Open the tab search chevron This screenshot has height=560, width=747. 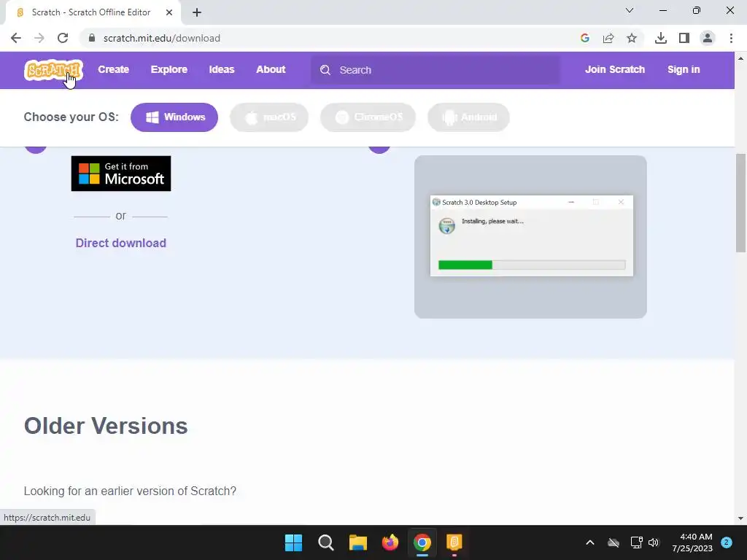tap(630, 10)
